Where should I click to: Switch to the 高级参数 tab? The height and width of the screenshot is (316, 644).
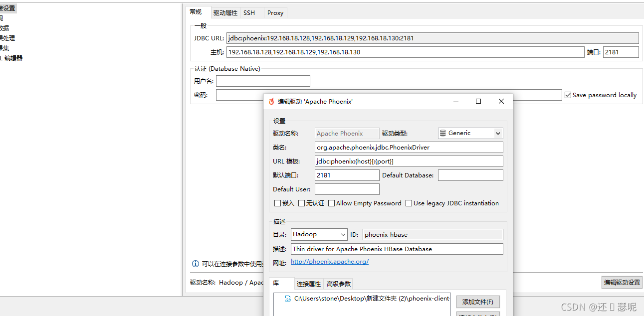(x=339, y=284)
